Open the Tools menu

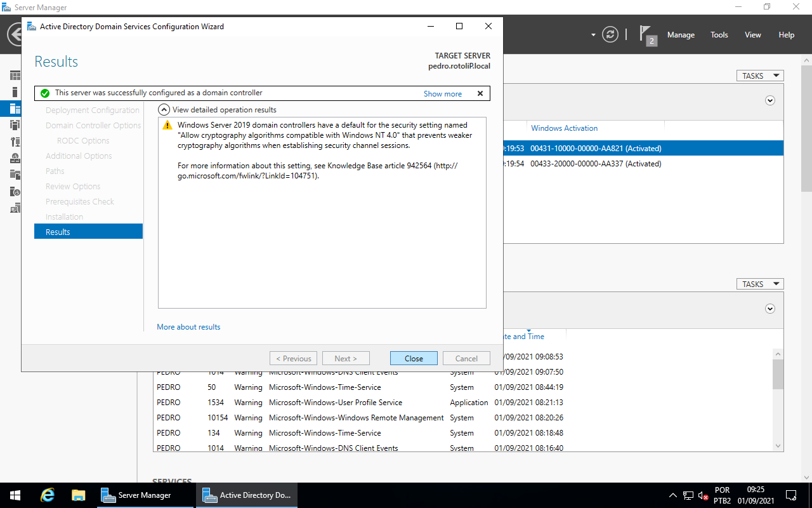719,35
